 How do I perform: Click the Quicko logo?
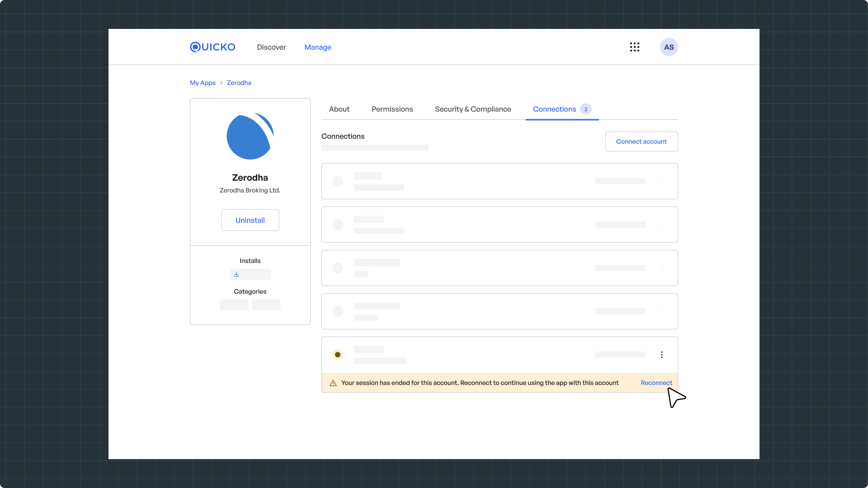pos(212,47)
